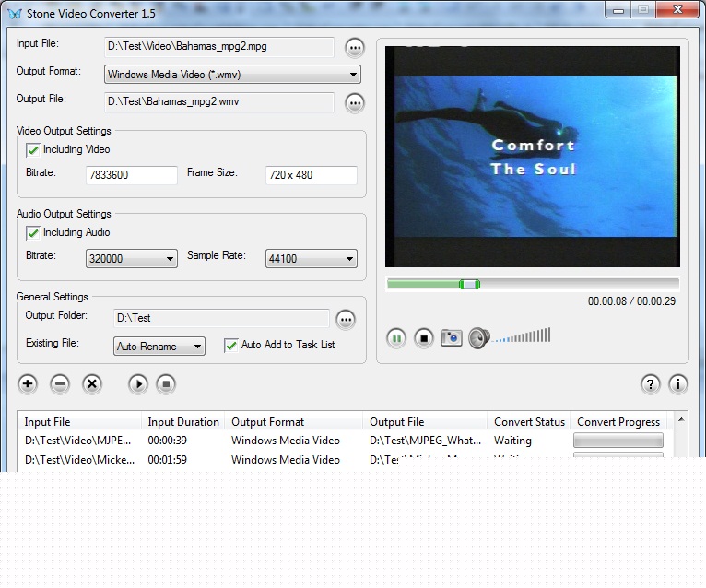
Task: Select the D:\Test\Video\Micke... task row
Action: (x=347, y=460)
